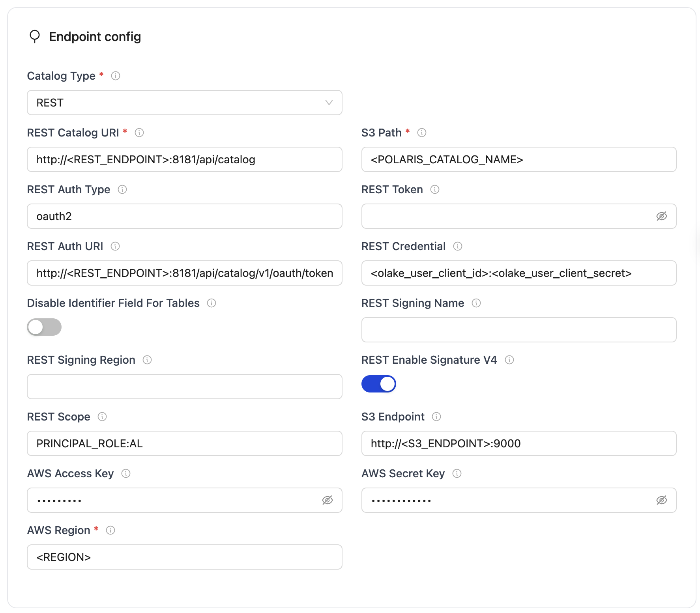Open the Catalog Type dropdown
Screen dimensions: 700x613
[x=184, y=103]
